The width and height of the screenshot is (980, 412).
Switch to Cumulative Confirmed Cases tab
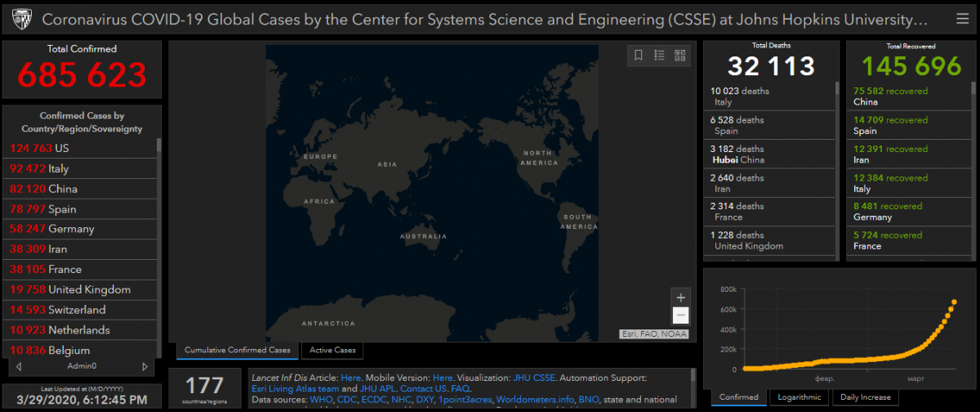238,351
